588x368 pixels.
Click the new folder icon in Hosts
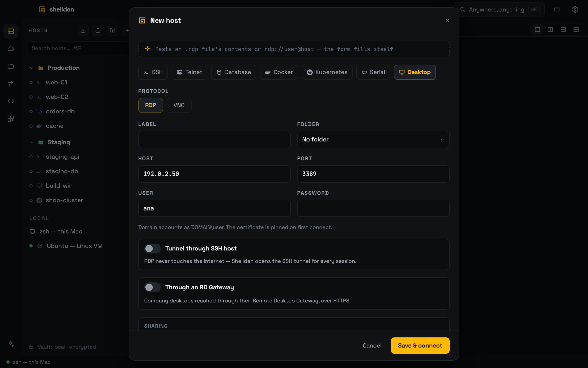click(x=113, y=30)
